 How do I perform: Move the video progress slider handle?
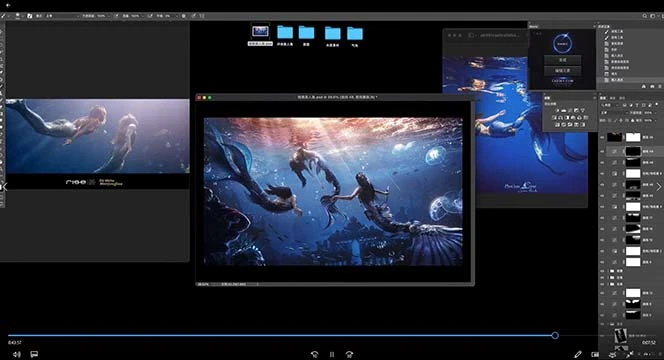[x=555, y=335]
